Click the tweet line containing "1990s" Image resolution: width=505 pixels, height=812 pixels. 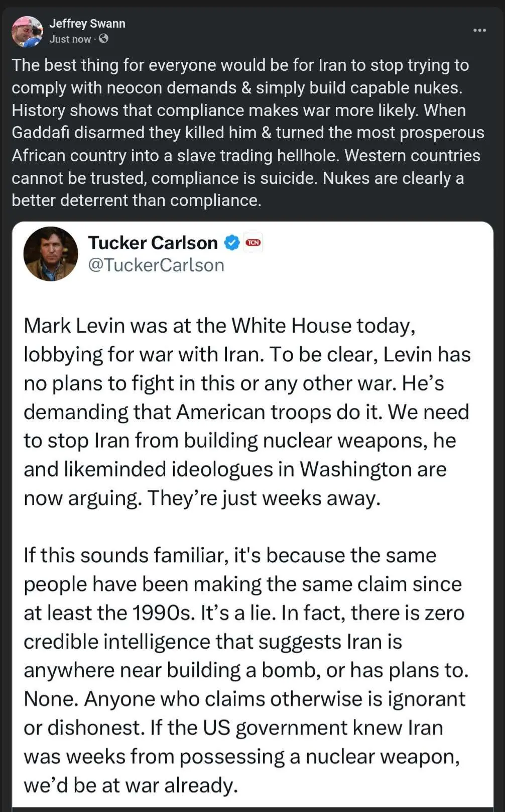coord(244,613)
